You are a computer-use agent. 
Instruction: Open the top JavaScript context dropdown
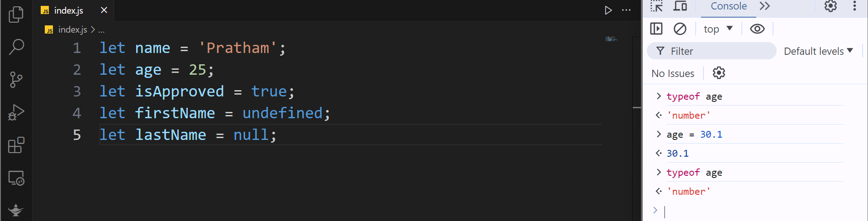pos(718,29)
